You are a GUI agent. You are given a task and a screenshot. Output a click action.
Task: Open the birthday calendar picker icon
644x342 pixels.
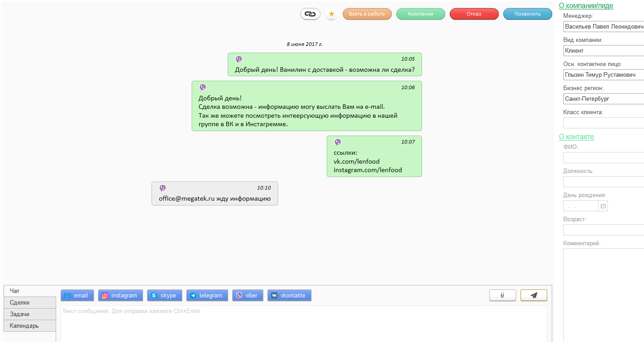(603, 206)
